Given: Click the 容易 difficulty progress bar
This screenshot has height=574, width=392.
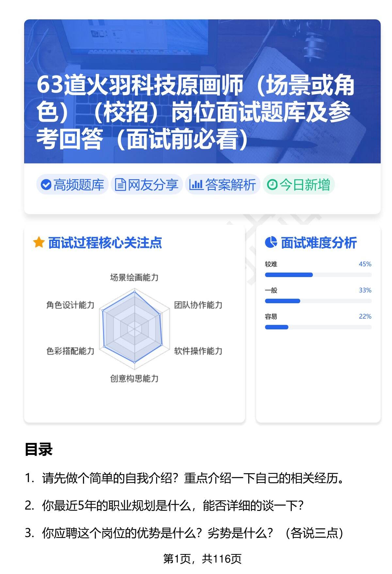Looking at the screenshot, I should coord(318,327).
